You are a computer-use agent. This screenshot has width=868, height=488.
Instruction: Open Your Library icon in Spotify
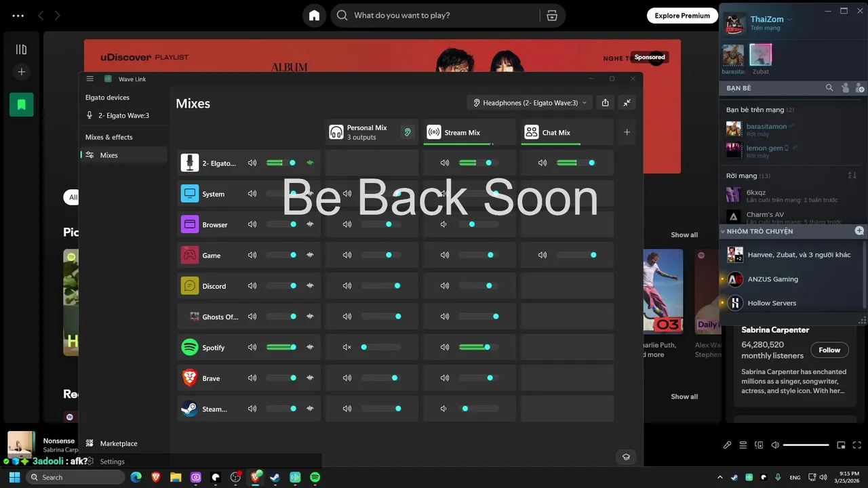pyautogui.click(x=21, y=49)
